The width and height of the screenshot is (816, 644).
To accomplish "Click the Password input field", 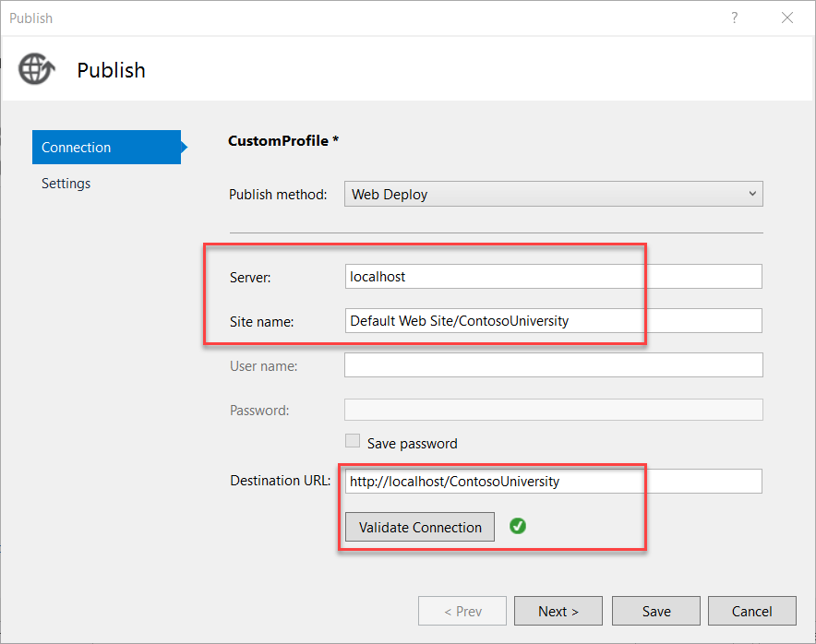I will (x=552, y=409).
